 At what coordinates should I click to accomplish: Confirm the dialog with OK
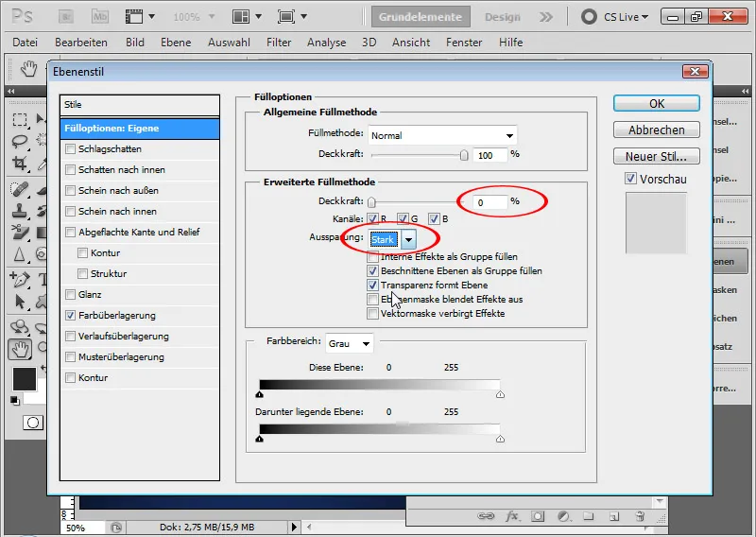tap(657, 104)
